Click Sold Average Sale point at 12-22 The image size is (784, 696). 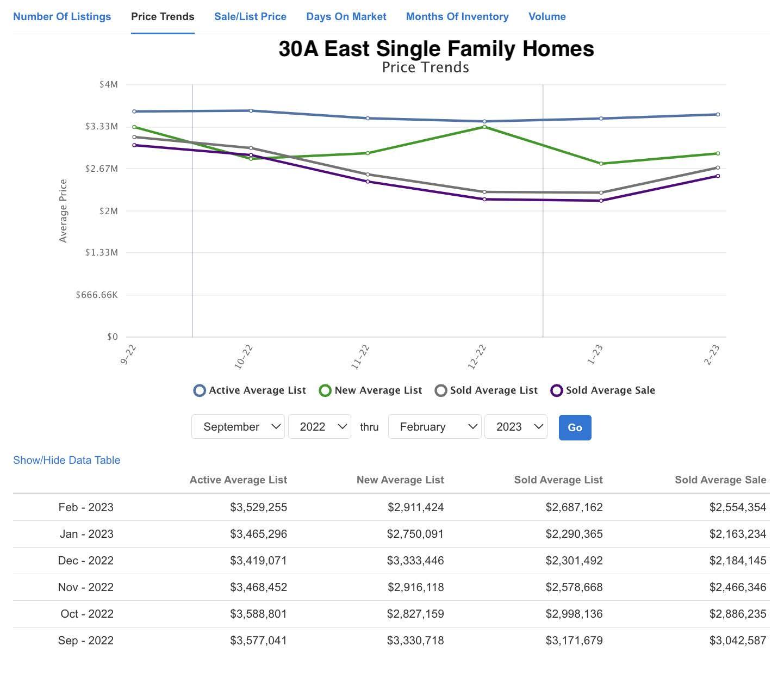coord(484,200)
